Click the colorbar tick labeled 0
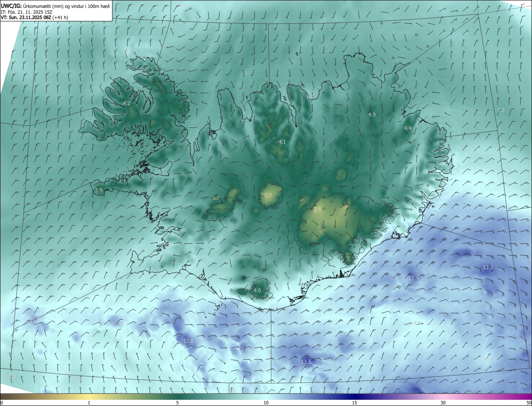532x406 pixels. pos(2,403)
